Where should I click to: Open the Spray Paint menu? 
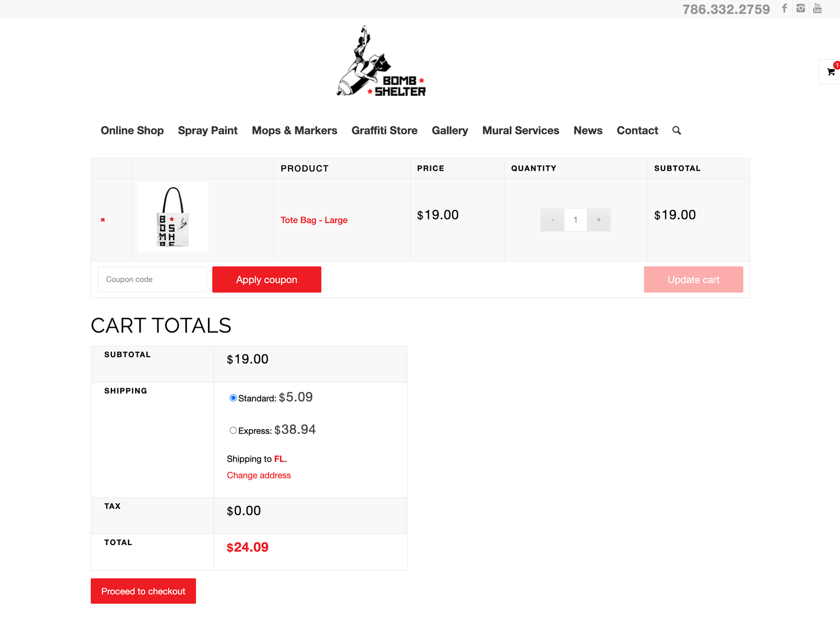[x=207, y=131]
